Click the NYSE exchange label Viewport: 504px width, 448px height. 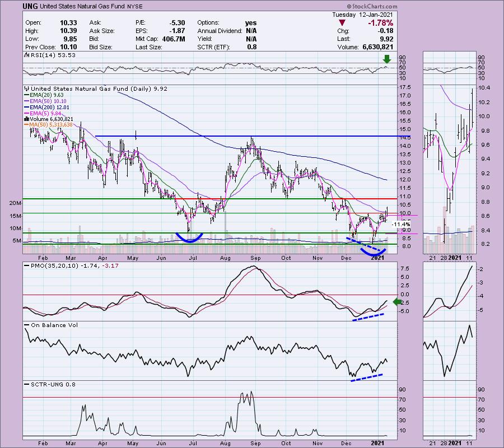(x=133, y=6)
